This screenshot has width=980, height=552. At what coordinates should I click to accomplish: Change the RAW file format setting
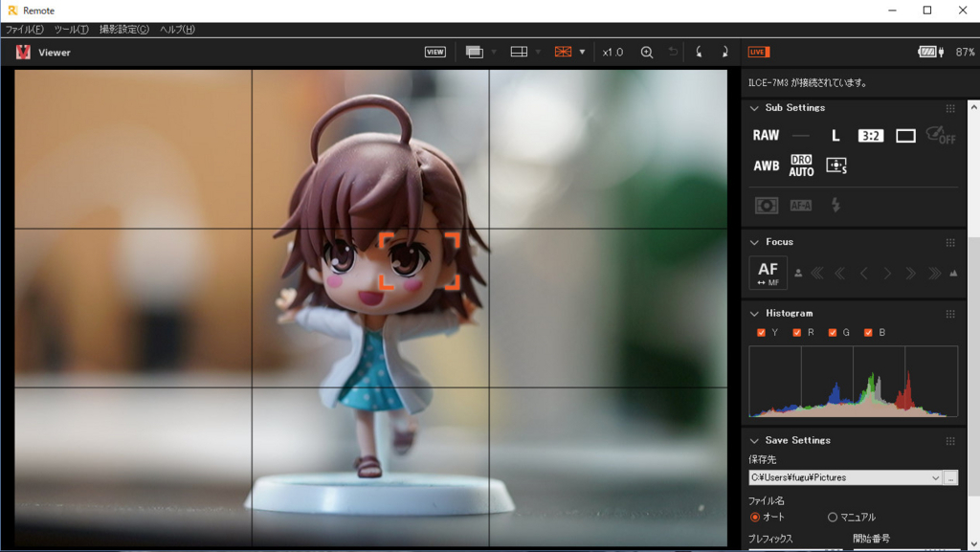tap(766, 135)
